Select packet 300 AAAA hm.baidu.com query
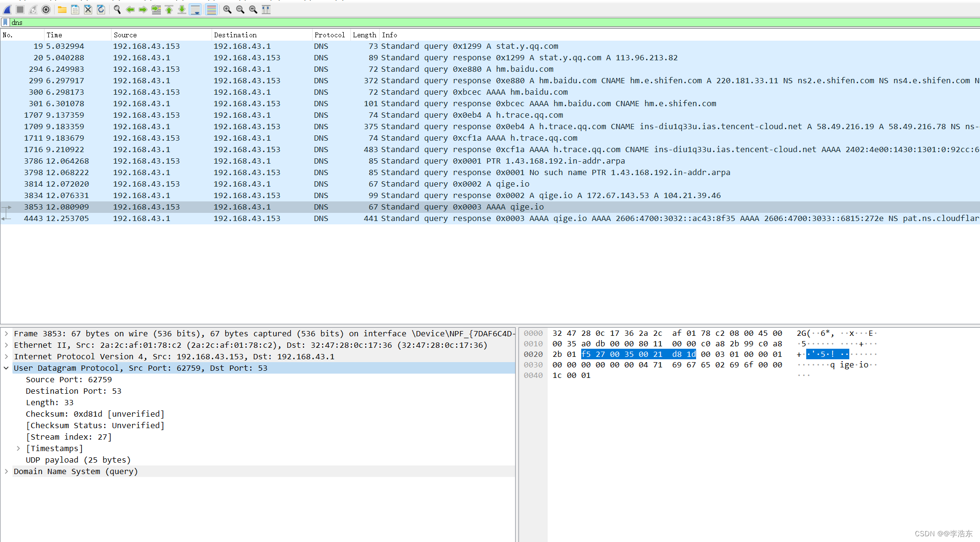This screenshot has height=542, width=980. [490, 92]
